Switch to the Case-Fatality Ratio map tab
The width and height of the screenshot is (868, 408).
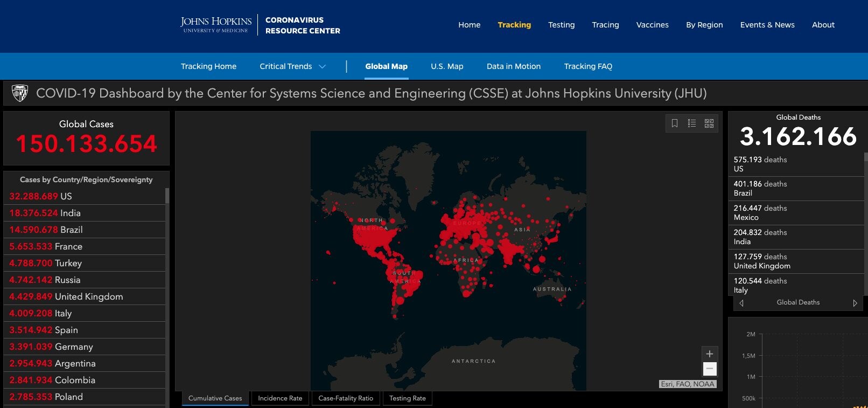tap(346, 398)
